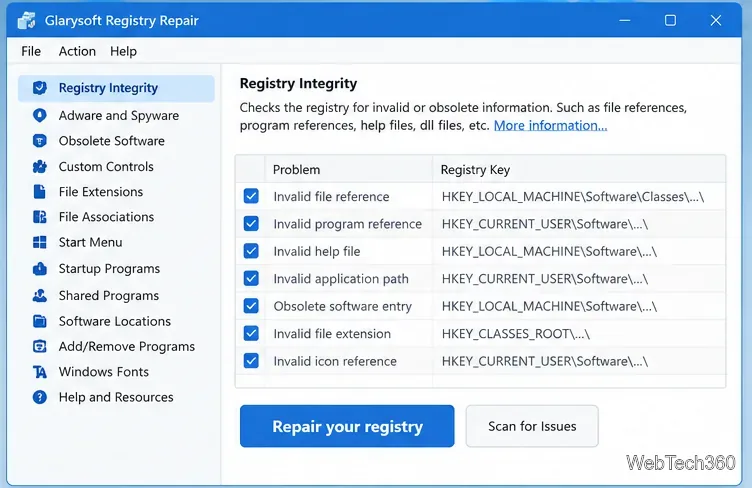Open Shared Programs section
The height and width of the screenshot is (488, 752).
click(x=109, y=296)
